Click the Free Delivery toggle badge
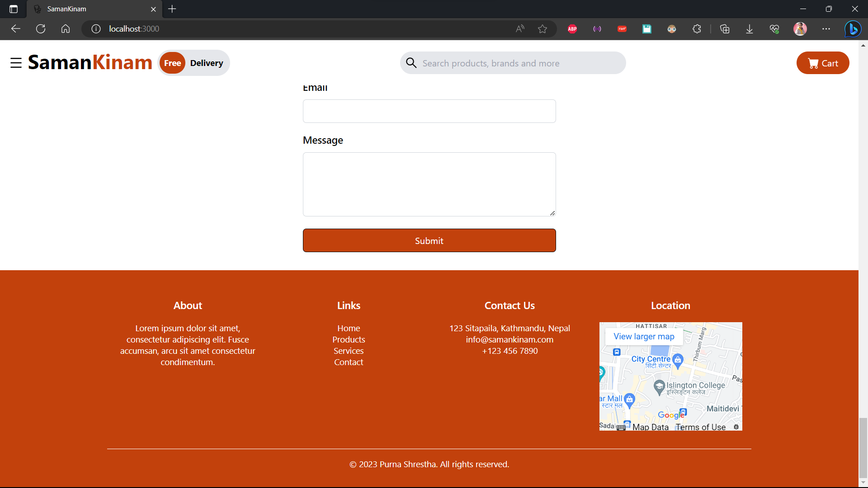 [193, 63]
